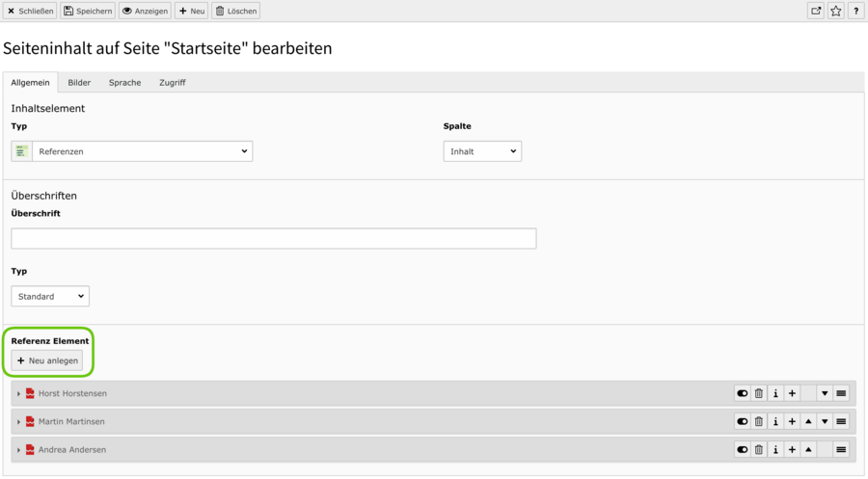Grab the drag handle of Andrea Andersen
Screen dimensions: 868x479
point(841,450)
